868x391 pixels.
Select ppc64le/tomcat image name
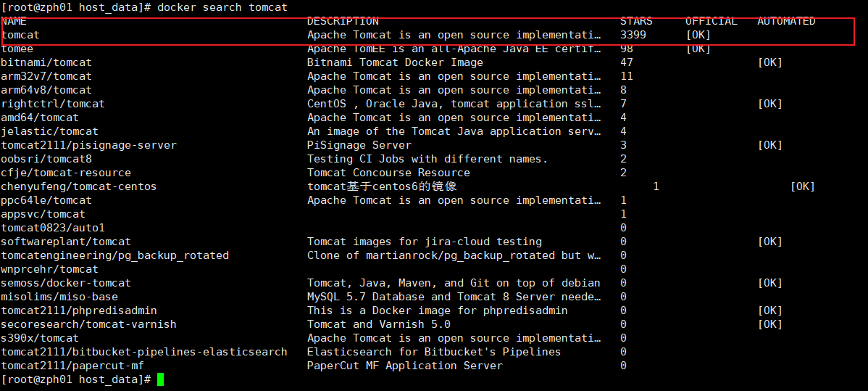46,200
